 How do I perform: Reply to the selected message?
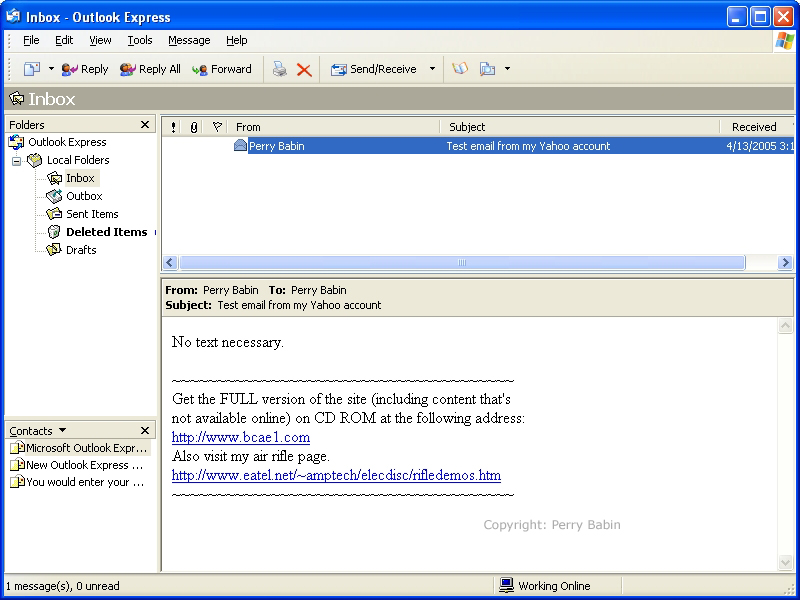coord(85,69)
